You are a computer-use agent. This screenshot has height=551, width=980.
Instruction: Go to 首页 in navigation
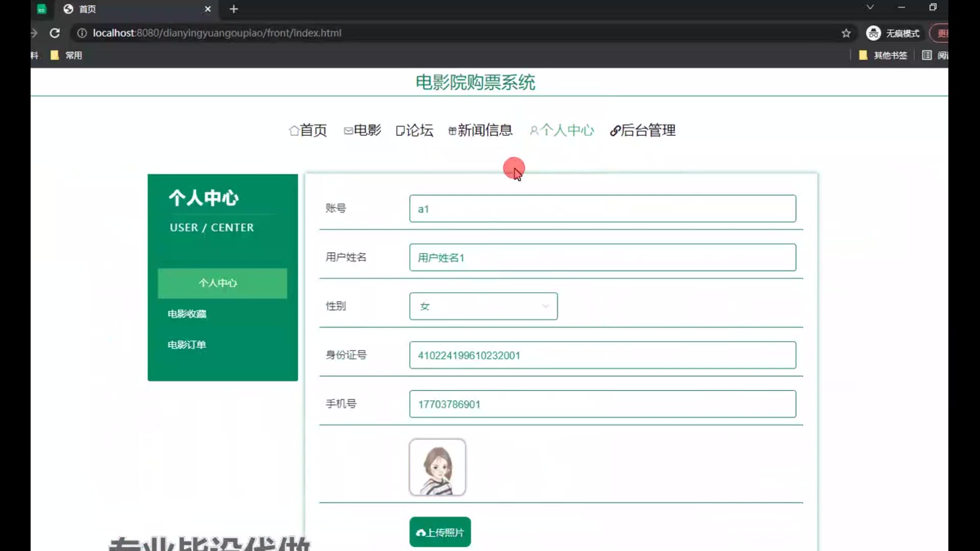tap(308, 131)
